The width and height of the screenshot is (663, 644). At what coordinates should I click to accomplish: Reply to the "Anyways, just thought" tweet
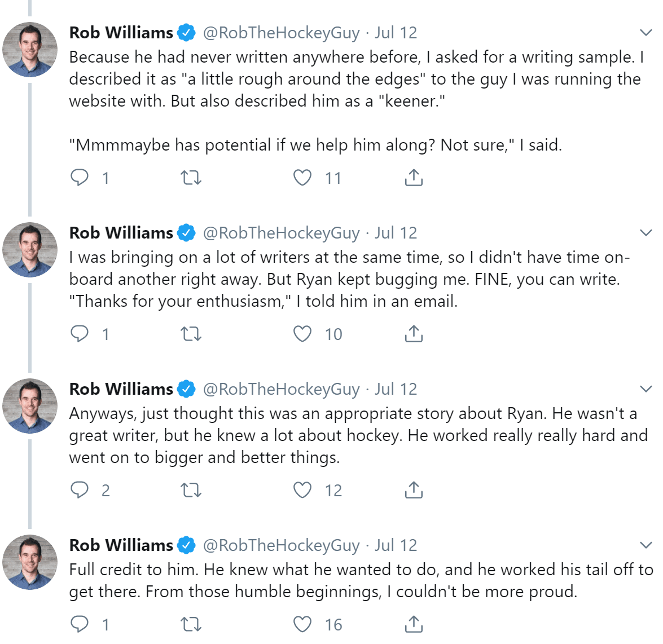pos(80,490)
